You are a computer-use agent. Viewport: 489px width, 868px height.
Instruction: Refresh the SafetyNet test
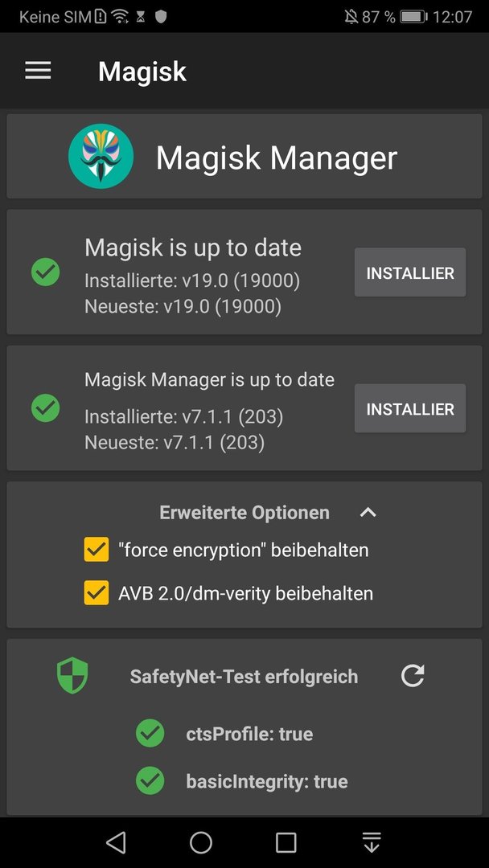[x=413, y=676]
